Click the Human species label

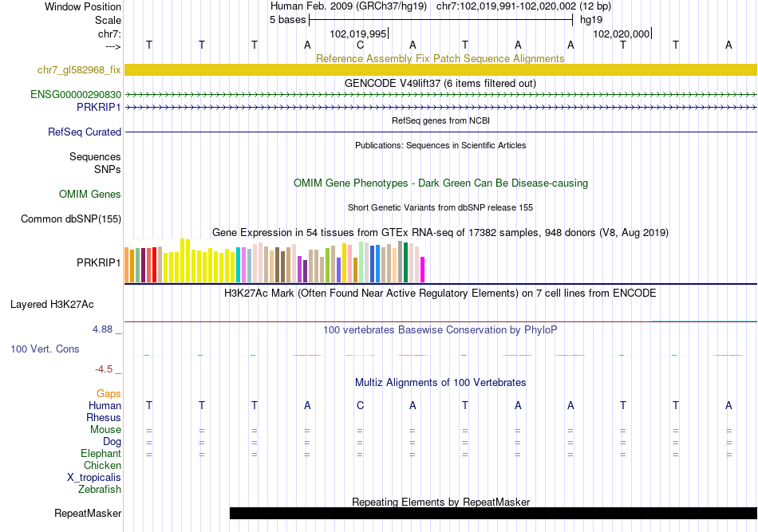pyautogui.click(x=105, y=405)
